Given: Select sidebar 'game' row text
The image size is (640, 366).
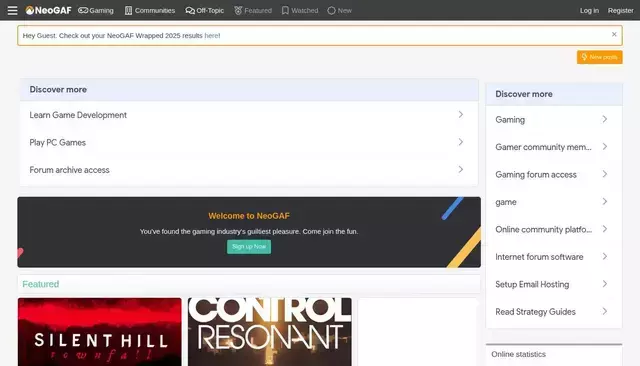Looking at the screenshot, I should coord(506,202).
